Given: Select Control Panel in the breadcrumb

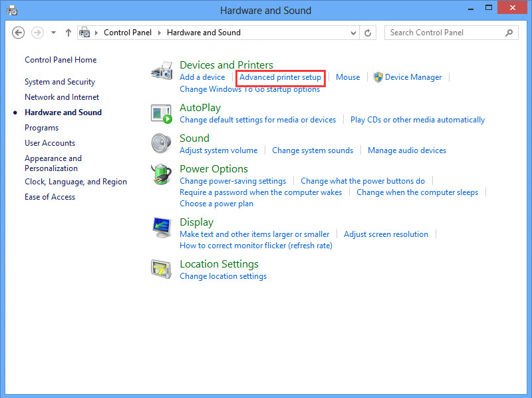Looking at the screenshot, I should (128, 33).
